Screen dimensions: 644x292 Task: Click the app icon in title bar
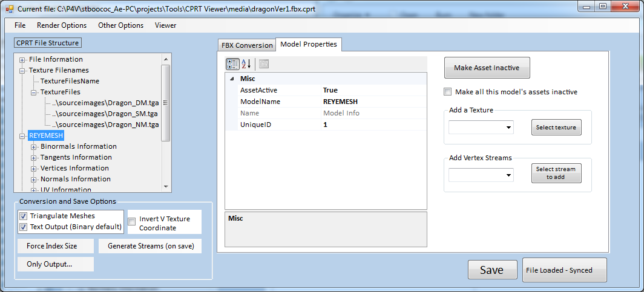click(9, 9)
